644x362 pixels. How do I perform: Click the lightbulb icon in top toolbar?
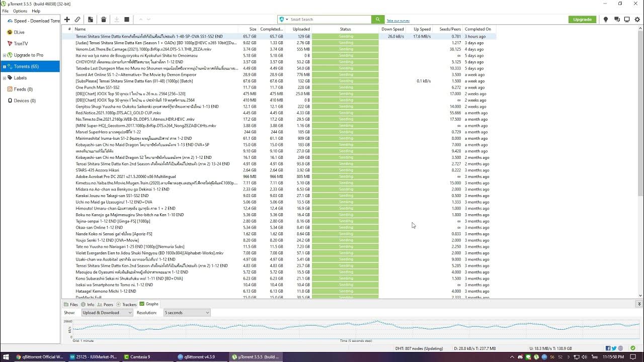click(x=606, y=20)
